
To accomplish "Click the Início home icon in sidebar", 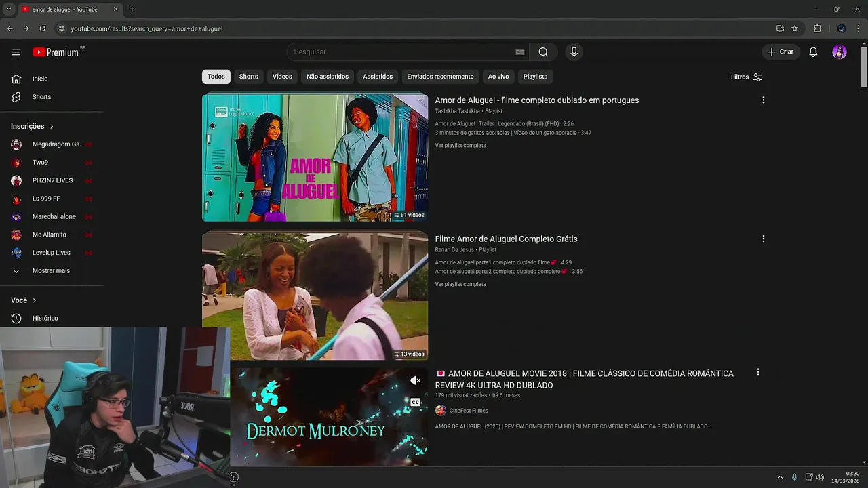I will point(16,79).
